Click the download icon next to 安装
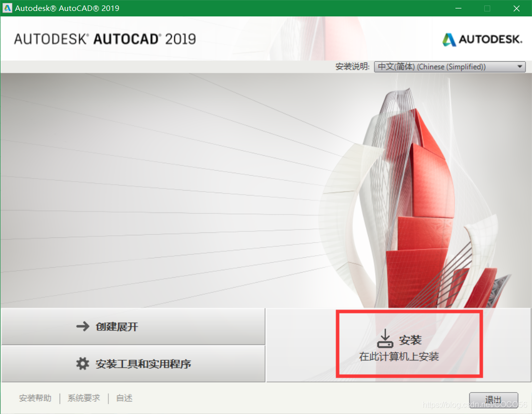The height and width of the screenshot is (414, 532). [386, 338]
